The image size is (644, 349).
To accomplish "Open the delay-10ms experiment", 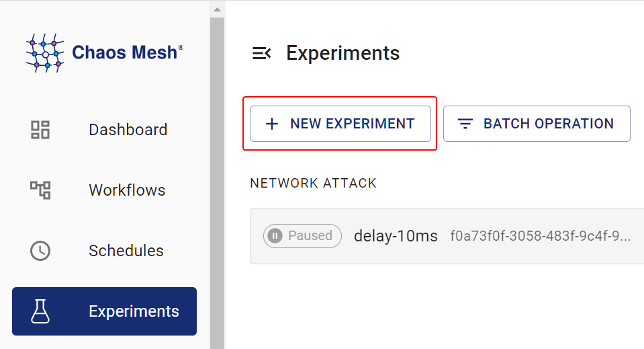I will point(396,236).
